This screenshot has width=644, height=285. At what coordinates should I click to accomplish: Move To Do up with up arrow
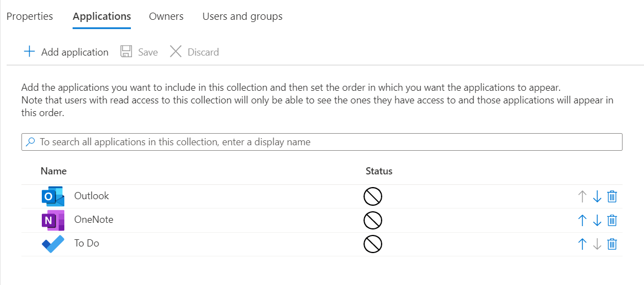[582, 244]
